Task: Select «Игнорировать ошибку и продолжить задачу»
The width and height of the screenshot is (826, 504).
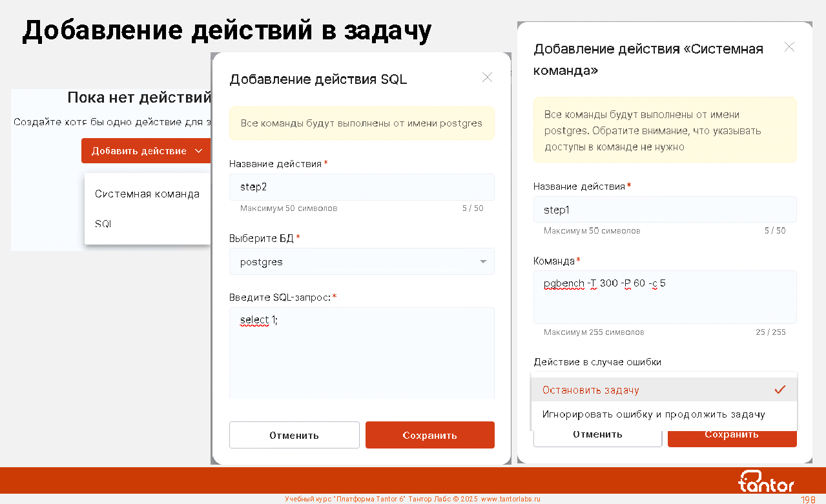Action: pos(654,414)
